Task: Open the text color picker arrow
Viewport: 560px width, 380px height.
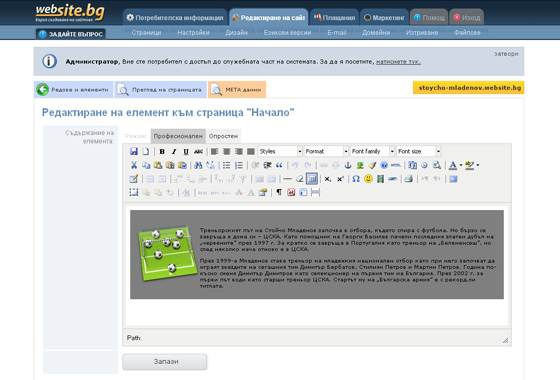Action: click(461, 165)
